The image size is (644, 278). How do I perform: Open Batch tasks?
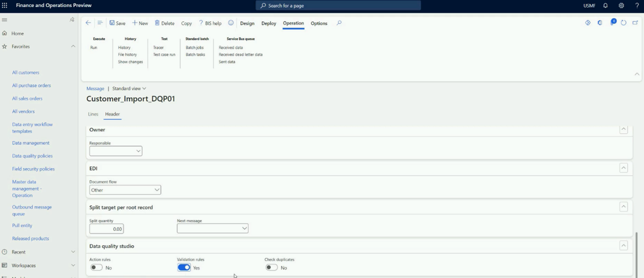pos(195,55)
